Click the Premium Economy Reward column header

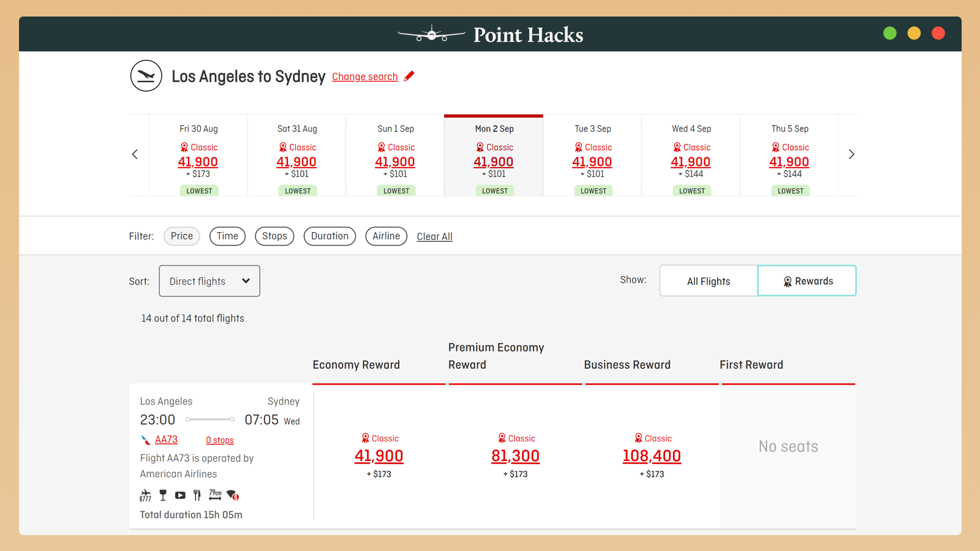coord(496,356)
